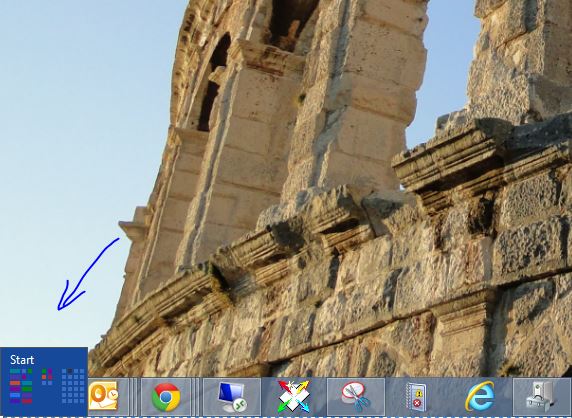Open the colorful crossed-arrows app icon
572x418 pixels.
294,397
